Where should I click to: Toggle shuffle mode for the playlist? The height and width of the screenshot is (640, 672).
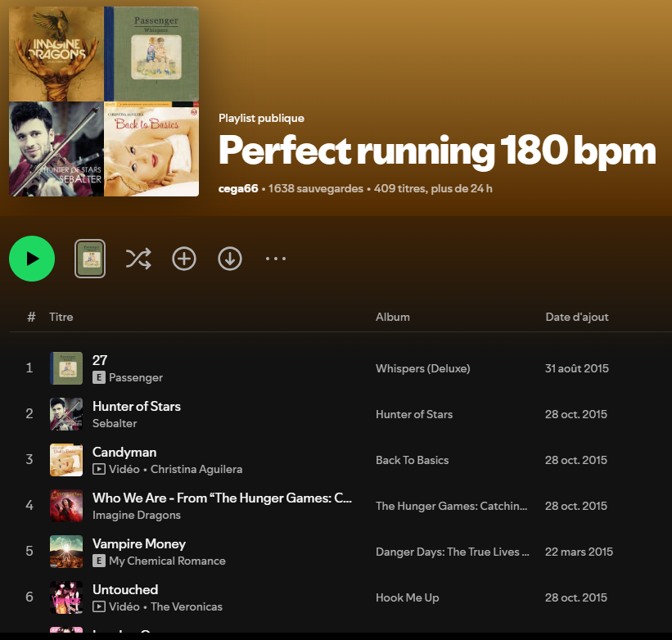click(138, 259)
